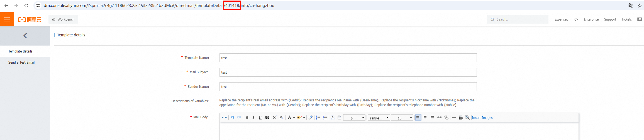Undo the last edit in the mail body

[232, 117]
